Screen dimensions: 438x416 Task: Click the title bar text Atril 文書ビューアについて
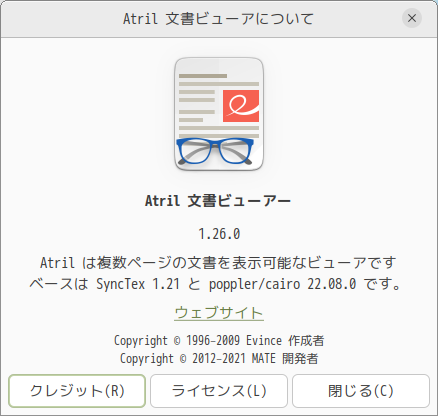[x=218, y=18]
